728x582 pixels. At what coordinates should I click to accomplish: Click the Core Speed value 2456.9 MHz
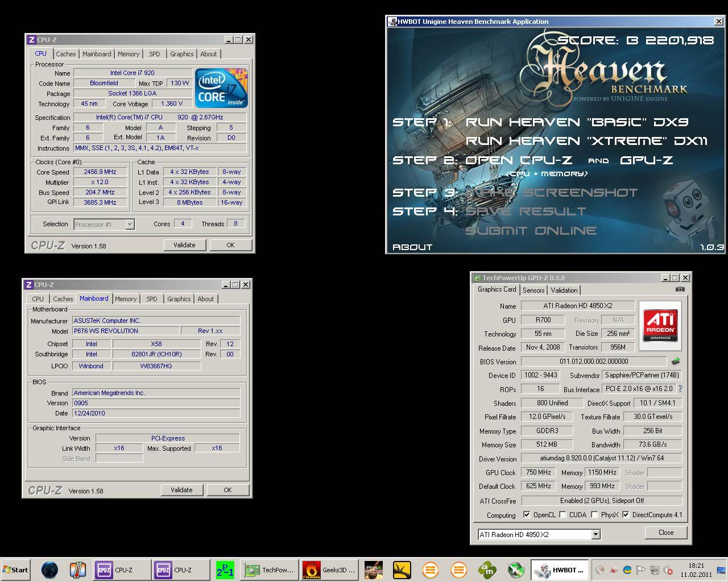click(100, 172)
